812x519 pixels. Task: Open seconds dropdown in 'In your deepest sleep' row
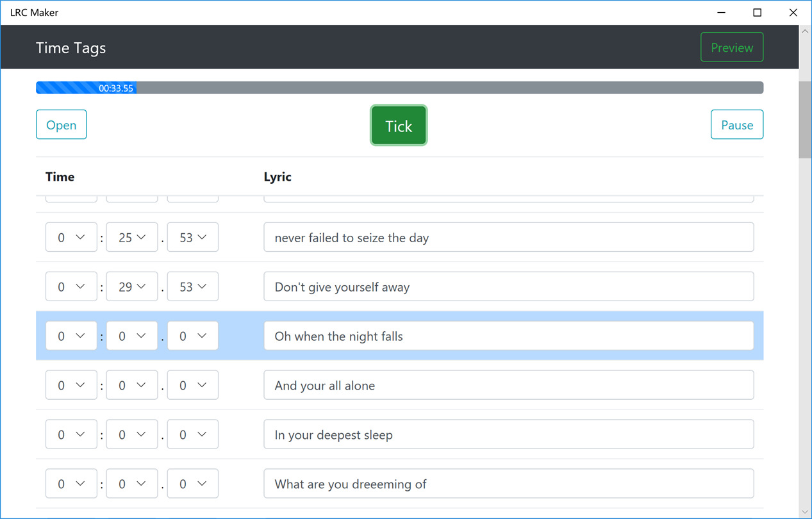point(132,434)
